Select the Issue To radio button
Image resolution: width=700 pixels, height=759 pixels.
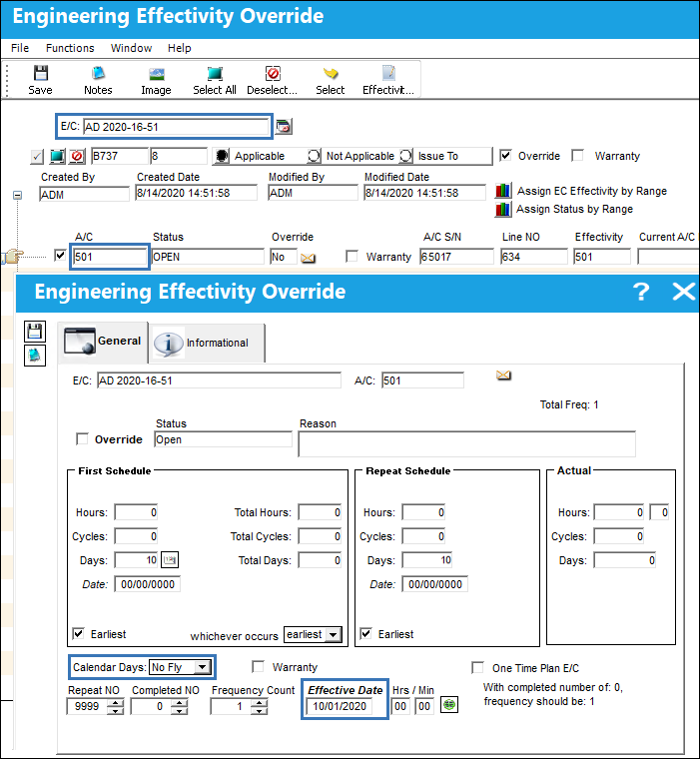point(405,156)
